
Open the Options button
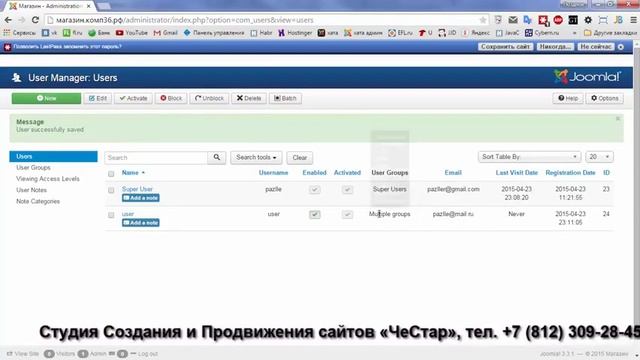coord(604,98)
